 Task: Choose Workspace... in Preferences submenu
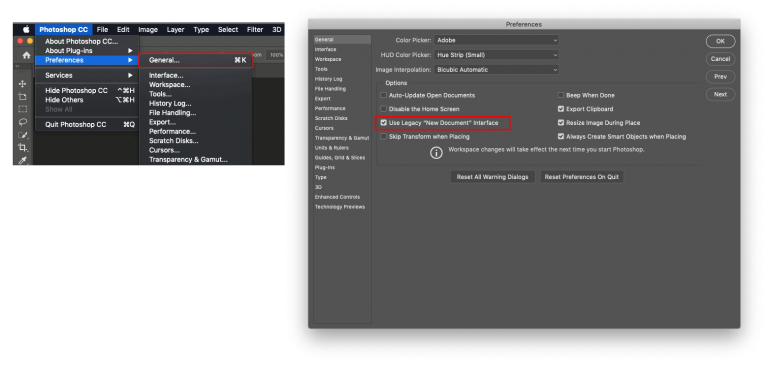169,85
